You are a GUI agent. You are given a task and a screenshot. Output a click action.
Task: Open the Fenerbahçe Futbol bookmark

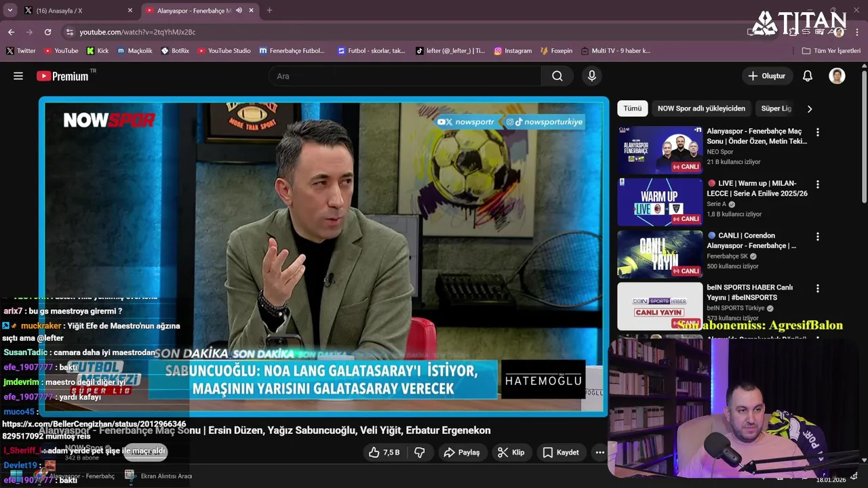[x=292, y=51]
